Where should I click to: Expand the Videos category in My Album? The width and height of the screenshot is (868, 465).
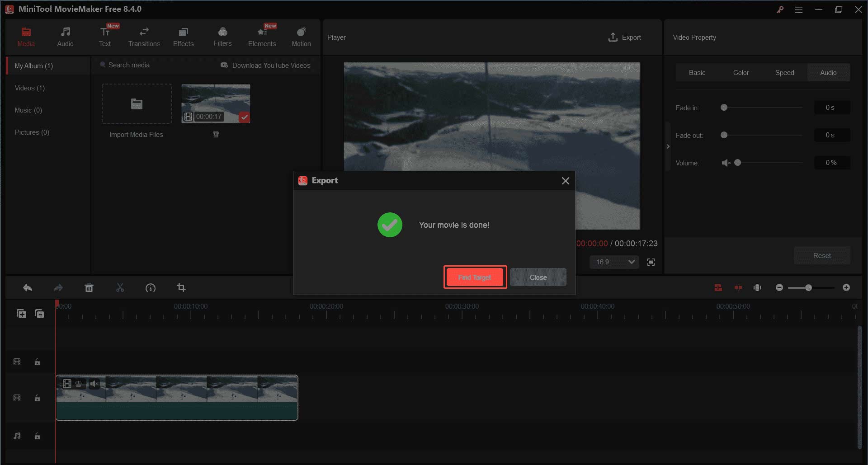29,88
